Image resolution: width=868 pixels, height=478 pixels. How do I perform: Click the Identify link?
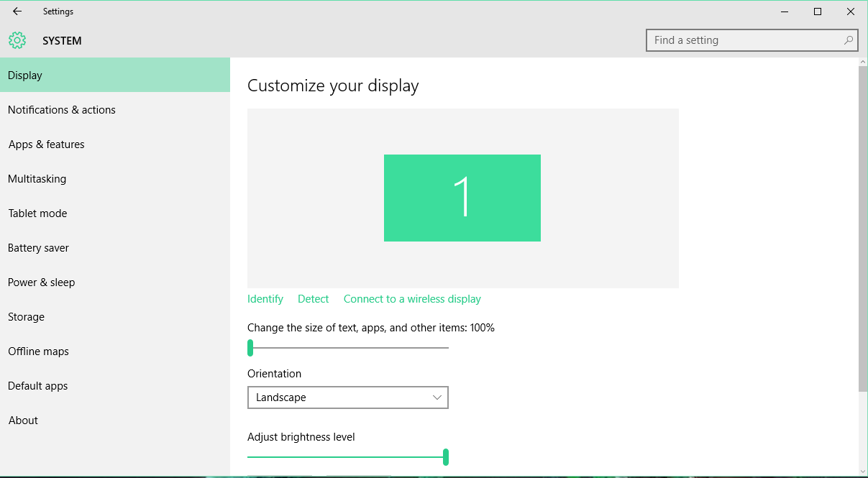click(265, 299)
